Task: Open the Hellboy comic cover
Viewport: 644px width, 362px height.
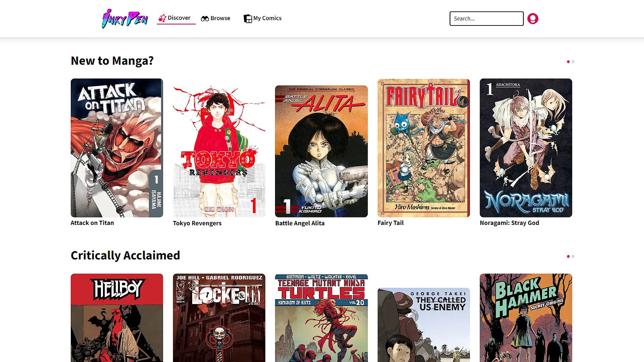Action: point(117,317)
